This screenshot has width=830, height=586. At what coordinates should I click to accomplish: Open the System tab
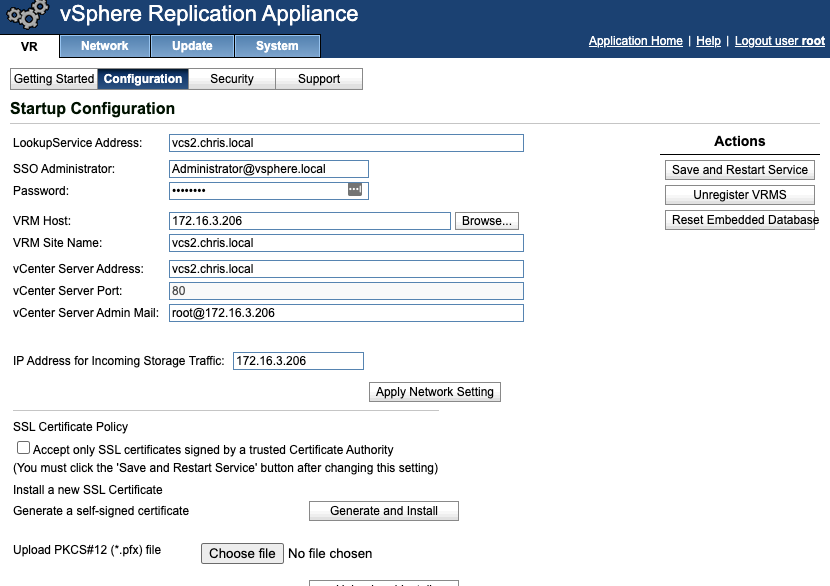[x=277, y=46]
